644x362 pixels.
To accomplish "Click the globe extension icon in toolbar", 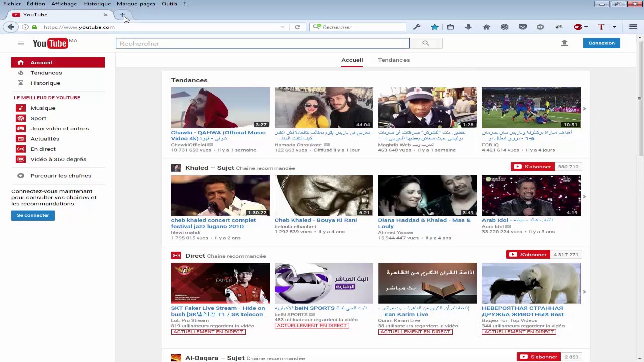I will click(505, 27).
